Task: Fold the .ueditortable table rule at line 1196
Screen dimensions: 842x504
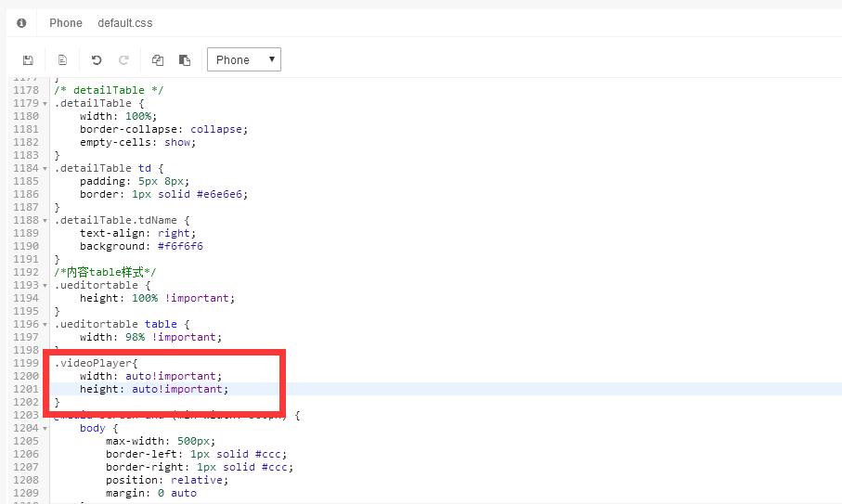Action: coord(46,325)
